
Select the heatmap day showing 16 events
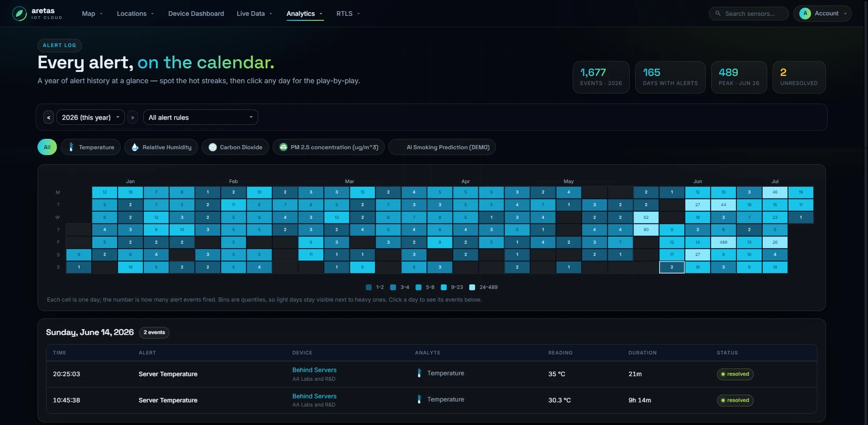pos(698,267)
